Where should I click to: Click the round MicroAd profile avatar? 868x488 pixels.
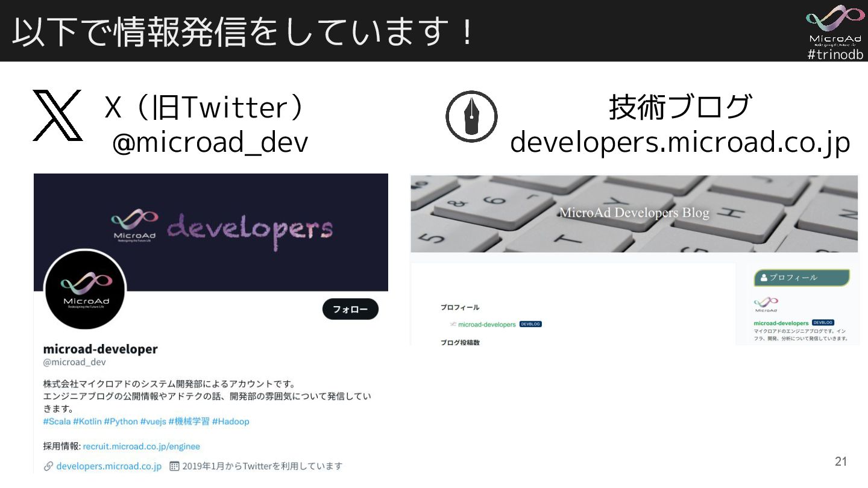point(85,290)
